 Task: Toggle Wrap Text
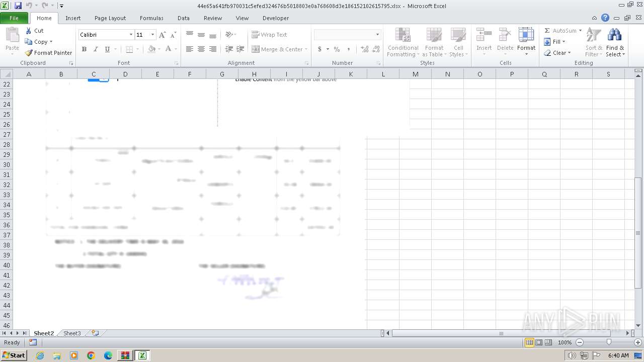point(269,35)
